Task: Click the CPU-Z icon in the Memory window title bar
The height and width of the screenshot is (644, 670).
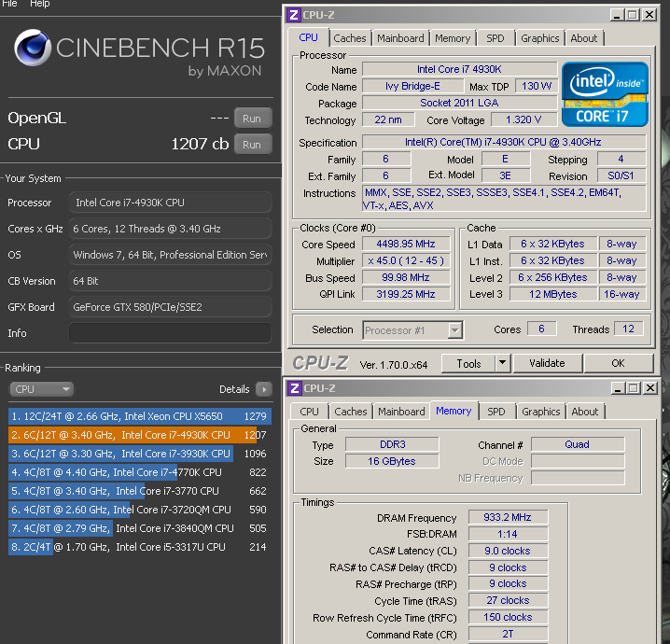Action: point(294,388)
